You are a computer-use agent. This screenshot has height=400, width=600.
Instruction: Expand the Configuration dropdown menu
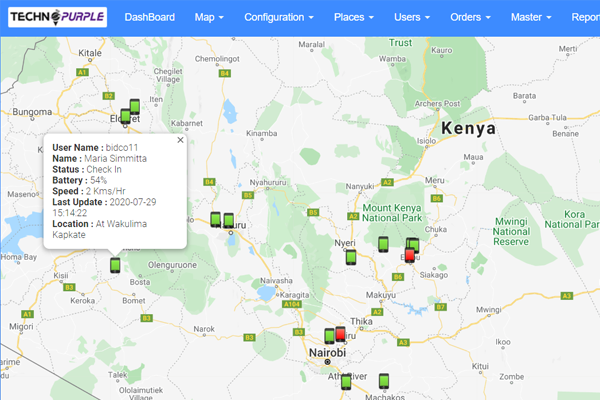pos(279,17)
